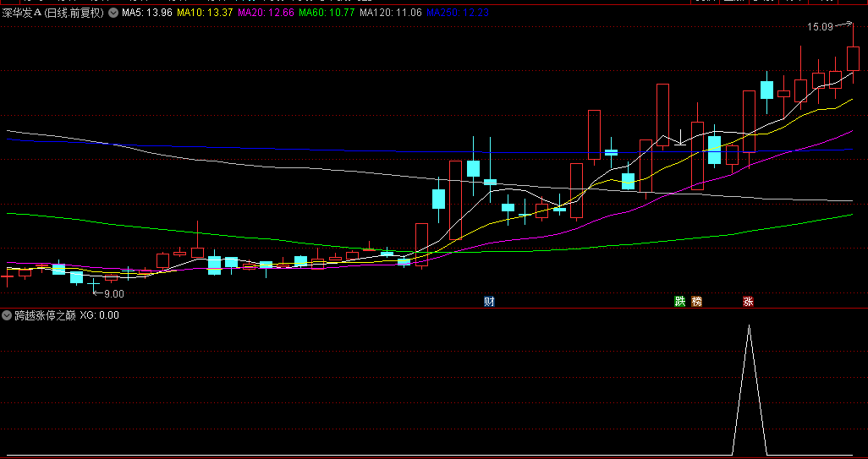Expand the 跨越涨停之巅 indicator dropdown
The image size is (868, 459).
7,315
